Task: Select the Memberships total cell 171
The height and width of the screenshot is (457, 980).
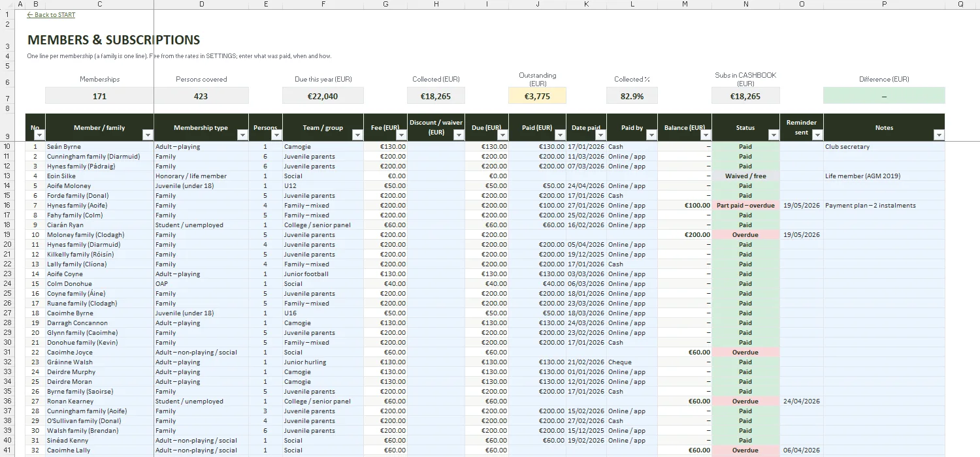Action: click(99, 96)
